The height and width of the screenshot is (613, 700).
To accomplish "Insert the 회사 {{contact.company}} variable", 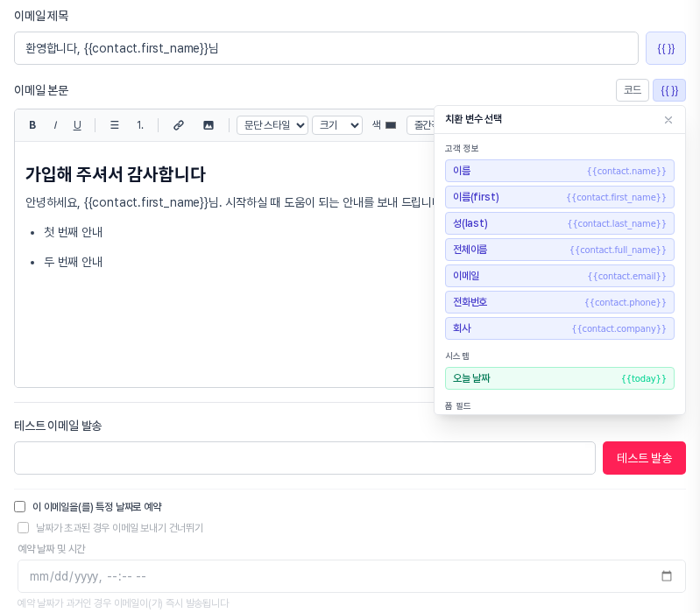I will coord(559,328).
